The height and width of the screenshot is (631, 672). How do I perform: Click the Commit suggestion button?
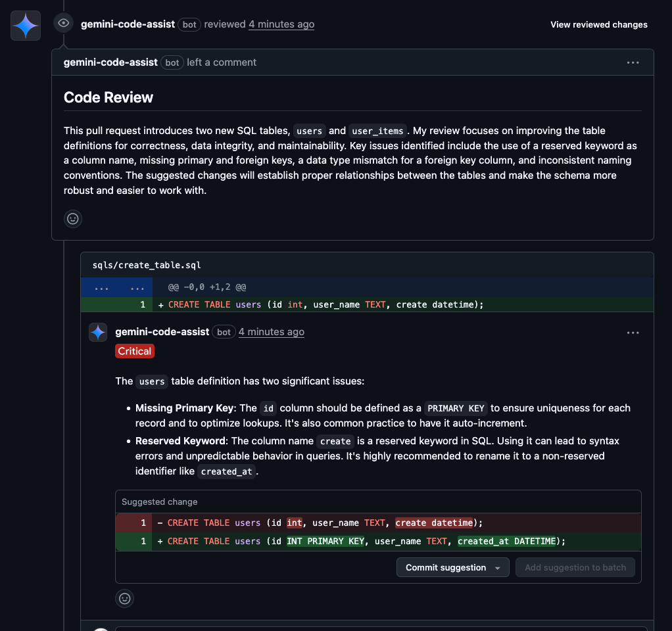[446, 568]
